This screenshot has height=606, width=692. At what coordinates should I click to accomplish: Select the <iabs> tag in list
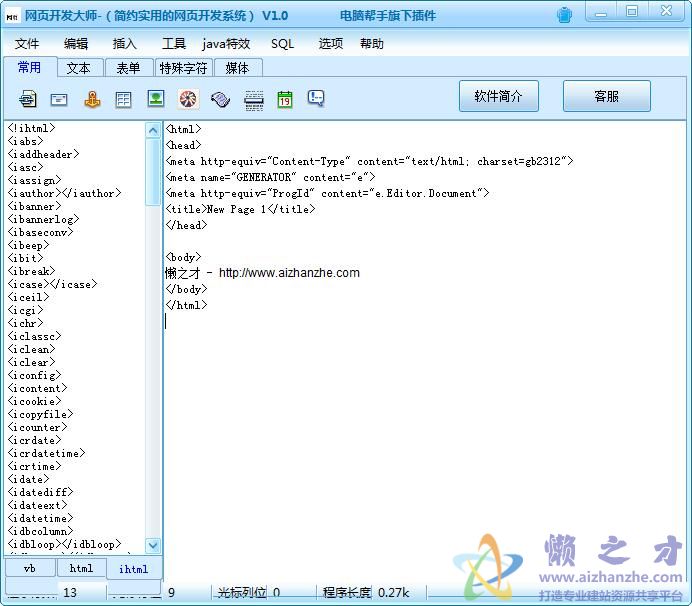tap(25, 141)
